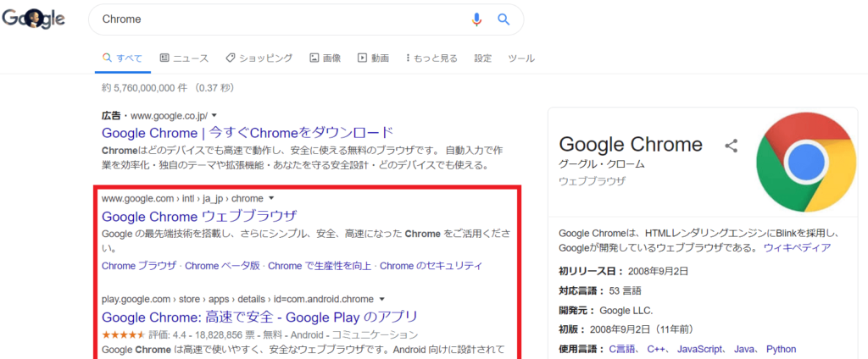Open the 設定 settings menu

click(482, 58)
